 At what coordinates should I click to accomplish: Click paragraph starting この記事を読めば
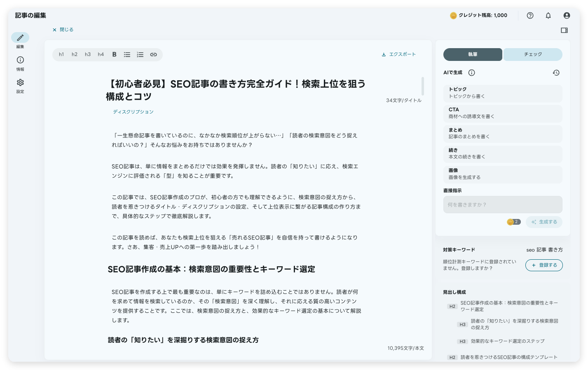coord(235,242)
